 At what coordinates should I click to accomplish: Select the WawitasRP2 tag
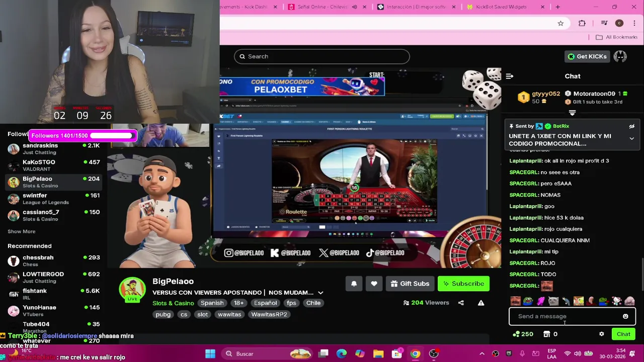click(x=269, y=314)
